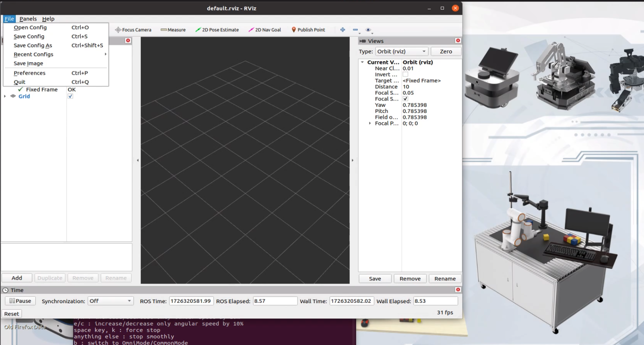Toggle the Grid display checkbox

[70, 96]
